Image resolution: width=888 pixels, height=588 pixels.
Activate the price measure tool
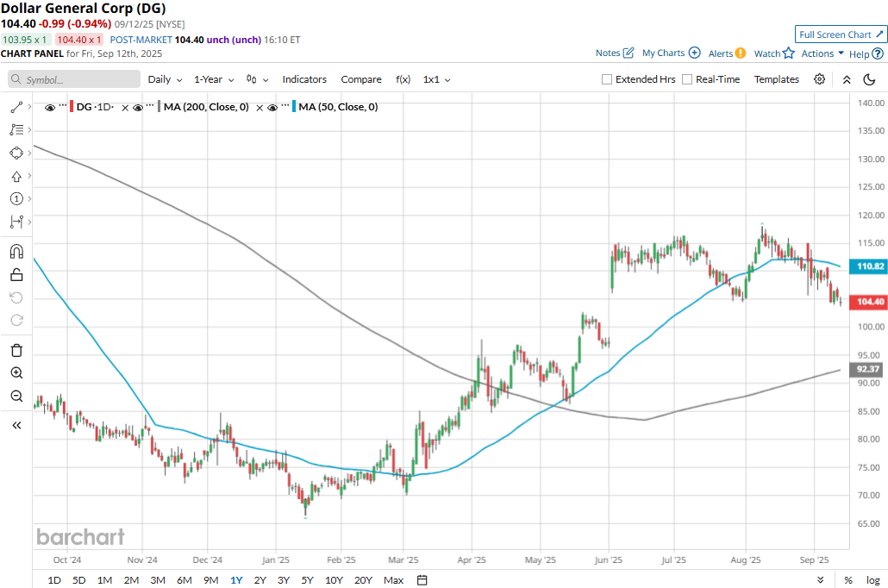coord(16,222)
